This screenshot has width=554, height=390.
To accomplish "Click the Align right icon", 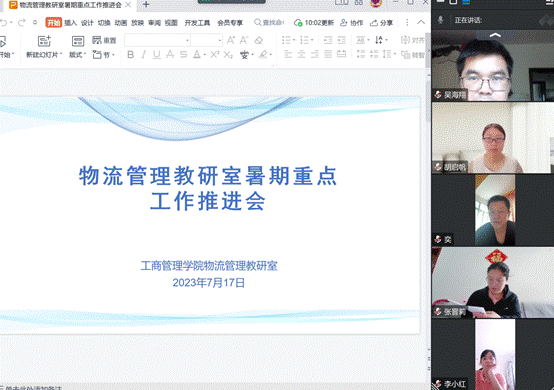I will click(x=315, y=54).
